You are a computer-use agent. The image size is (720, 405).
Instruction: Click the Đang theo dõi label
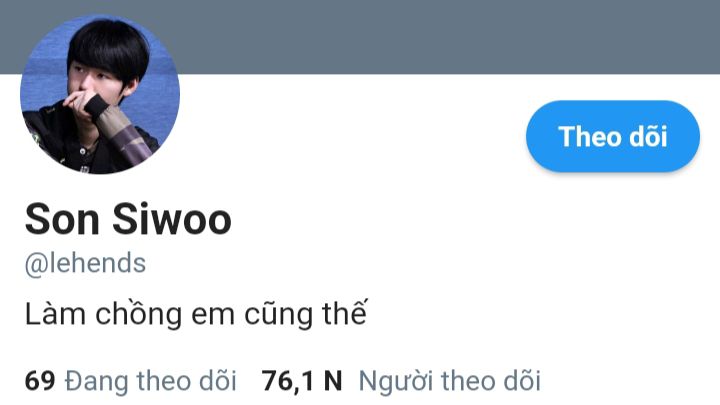click(151, 381)
